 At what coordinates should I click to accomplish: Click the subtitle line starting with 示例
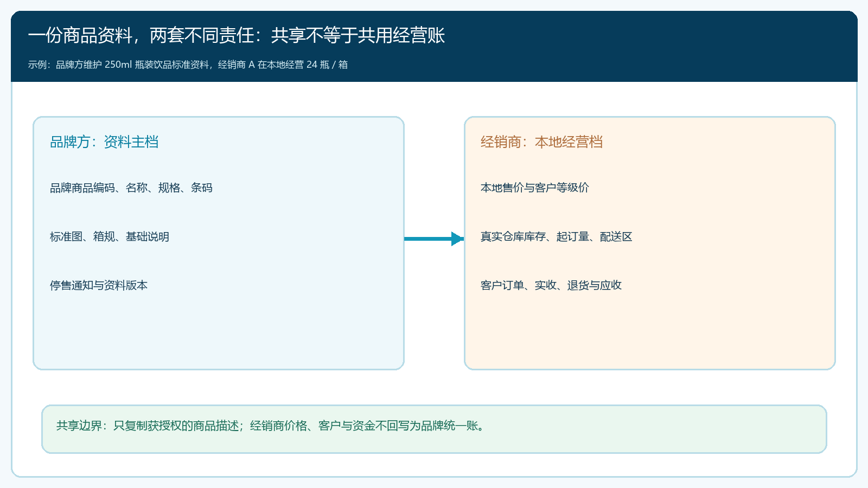[x=188, y=65]
